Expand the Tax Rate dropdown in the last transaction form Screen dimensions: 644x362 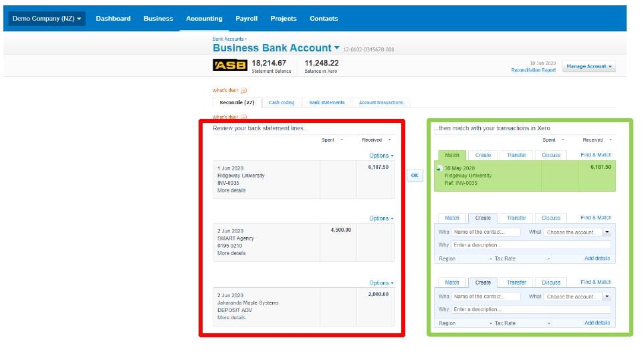(x=549, y=323)
